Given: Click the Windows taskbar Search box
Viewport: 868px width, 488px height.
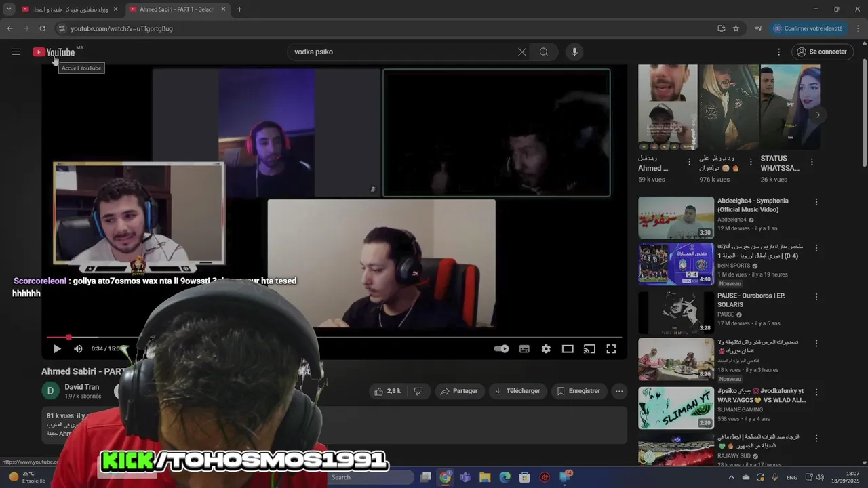Looking at the screenshot, I should 370,477.
